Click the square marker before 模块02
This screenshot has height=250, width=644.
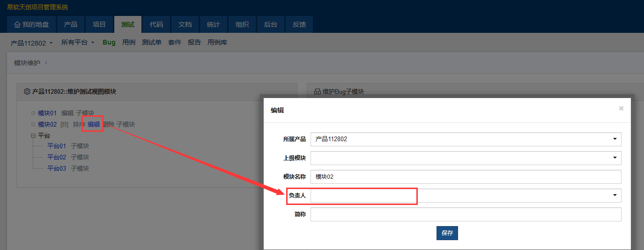tap(33, 124)
